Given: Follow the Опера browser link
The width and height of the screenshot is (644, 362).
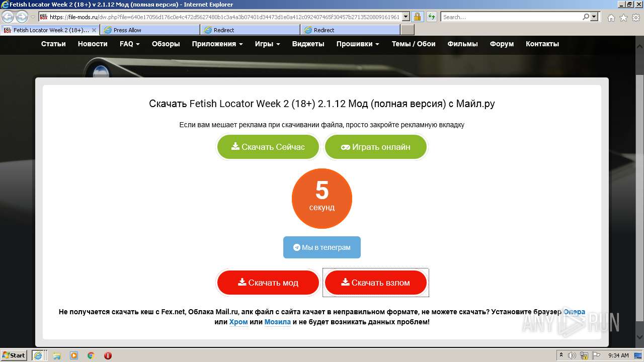Looking at the screenshot, I should click(574, 312).
